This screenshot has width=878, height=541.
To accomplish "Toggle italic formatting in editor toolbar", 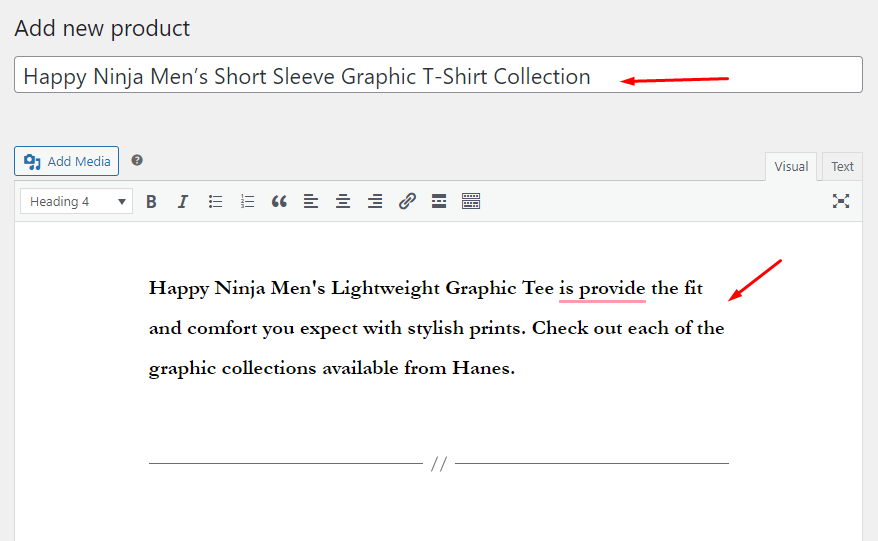I will [183, 202].
